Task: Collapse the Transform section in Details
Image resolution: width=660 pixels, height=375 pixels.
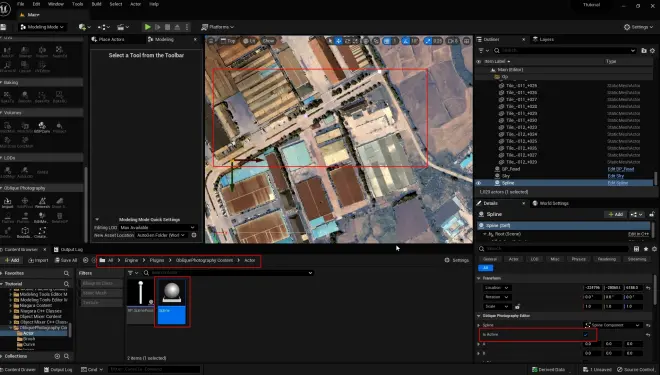Action: (479, 278)
